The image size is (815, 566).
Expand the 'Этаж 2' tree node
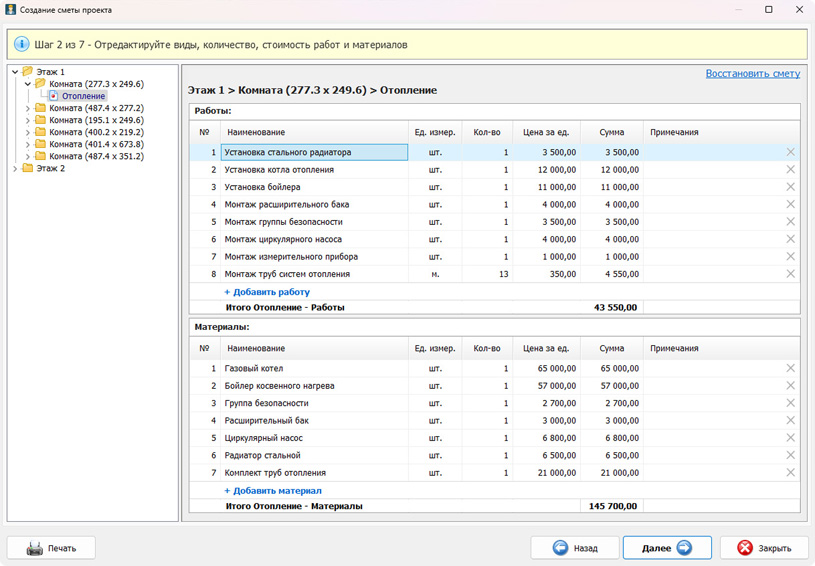[x=15, y=169]
